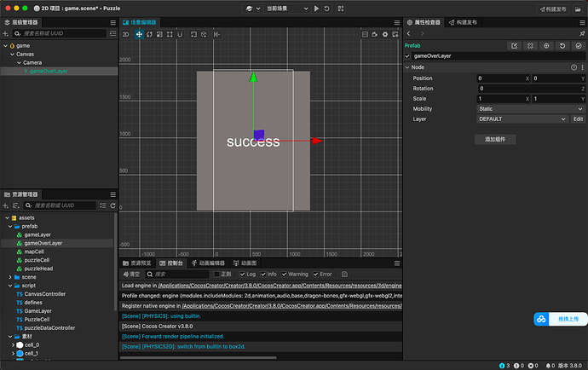The image size is (588, 370).
Task: Click the play preview button in top toolbar
Action: pyautogui.click(x=316, y=8)
